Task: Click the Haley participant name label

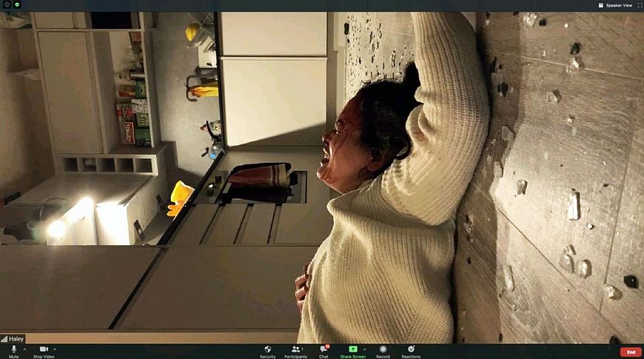Action: click(16, 339)
